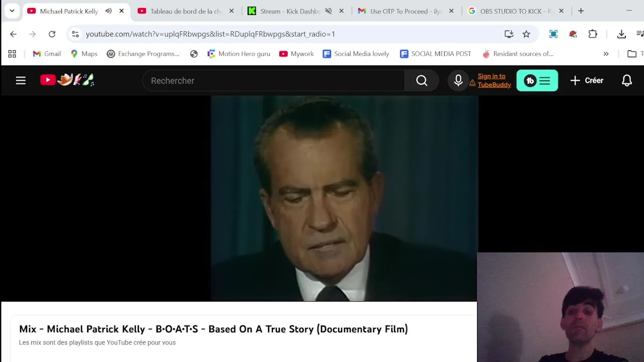Open the globe icon bookmark

194,54
